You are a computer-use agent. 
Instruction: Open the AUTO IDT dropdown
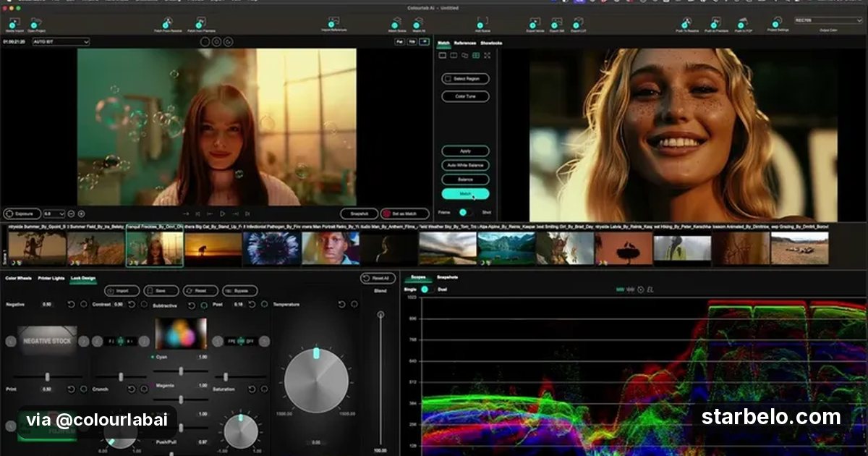click(x=61, y=42)
